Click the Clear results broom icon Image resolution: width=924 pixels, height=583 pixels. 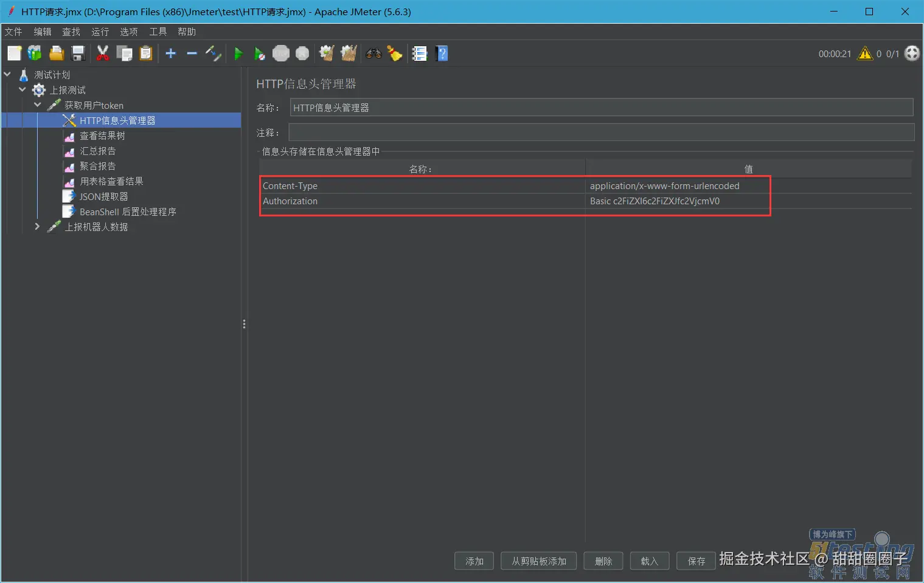[x=327, y=53]
